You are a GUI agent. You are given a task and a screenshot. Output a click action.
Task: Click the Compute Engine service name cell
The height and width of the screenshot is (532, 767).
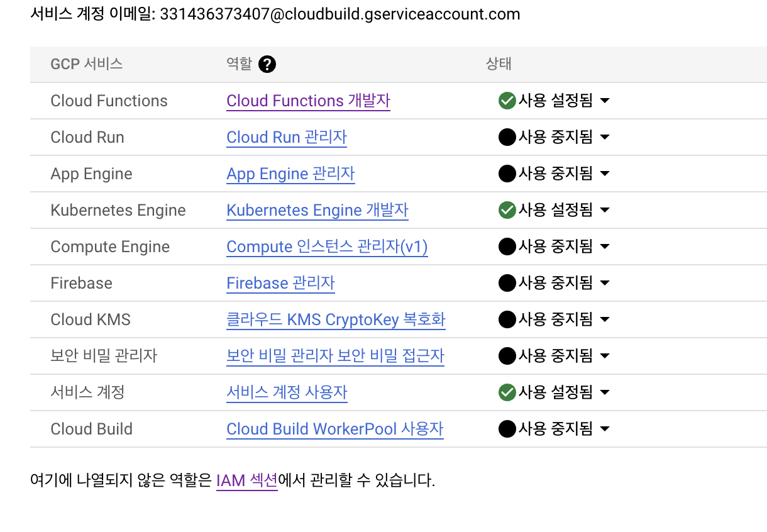tap(110, 247)
